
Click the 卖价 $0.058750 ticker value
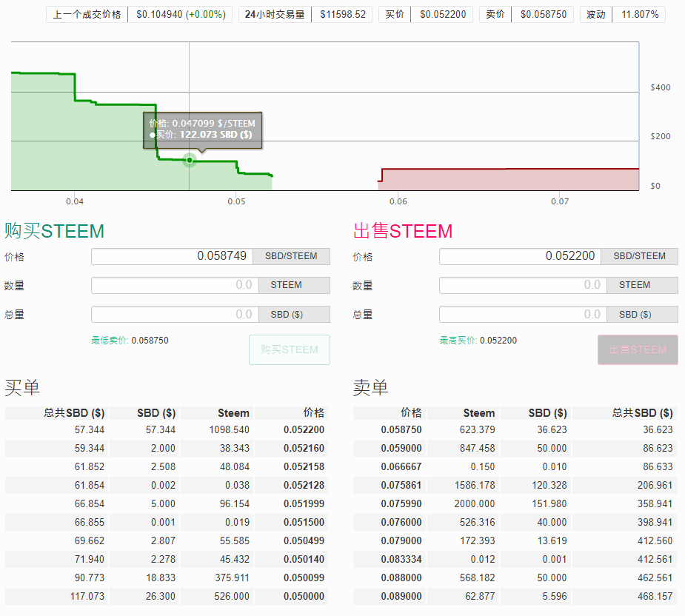tap(543, 15)
